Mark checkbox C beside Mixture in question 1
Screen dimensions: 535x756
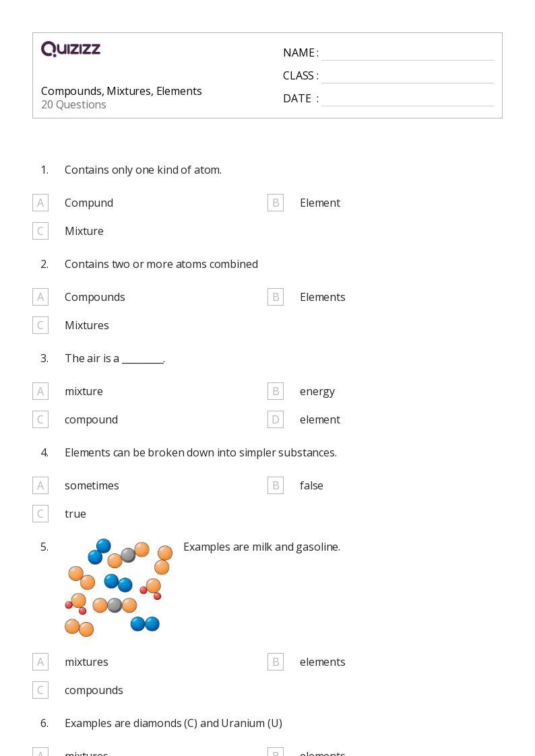coord(40,231)
